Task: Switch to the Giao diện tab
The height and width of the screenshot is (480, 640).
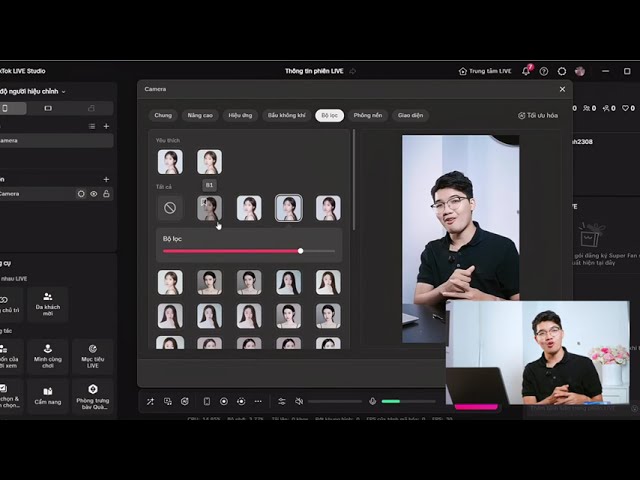Action: 410,116
